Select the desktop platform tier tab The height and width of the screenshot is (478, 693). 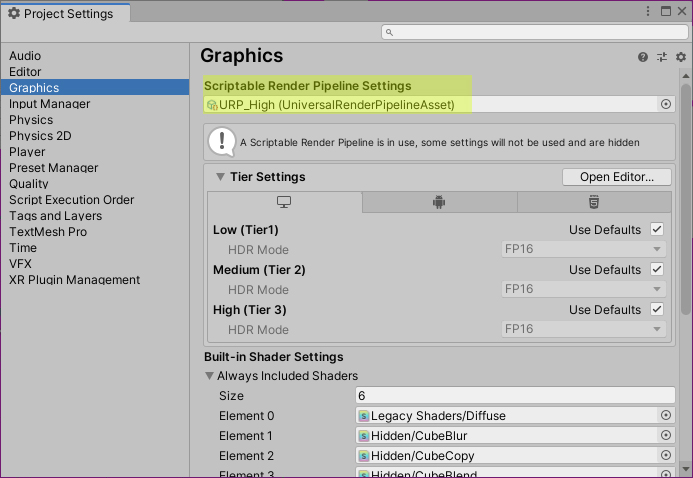pyautogui.click(x=284, y=202)
